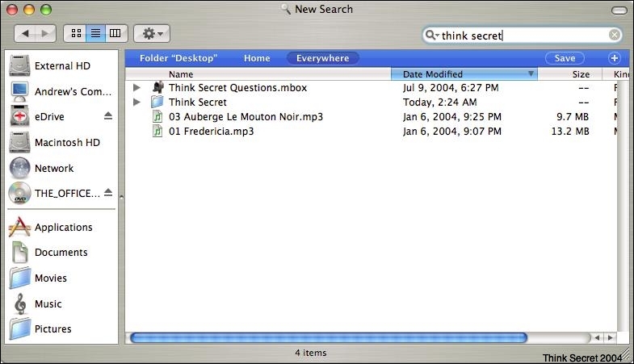Open the Pictures folder

pos(40,329)
